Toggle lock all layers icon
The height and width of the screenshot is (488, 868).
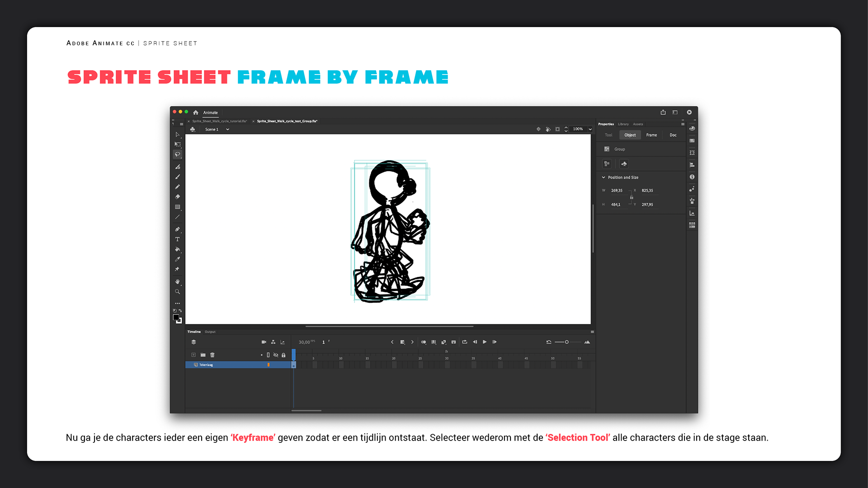point(283,355)
